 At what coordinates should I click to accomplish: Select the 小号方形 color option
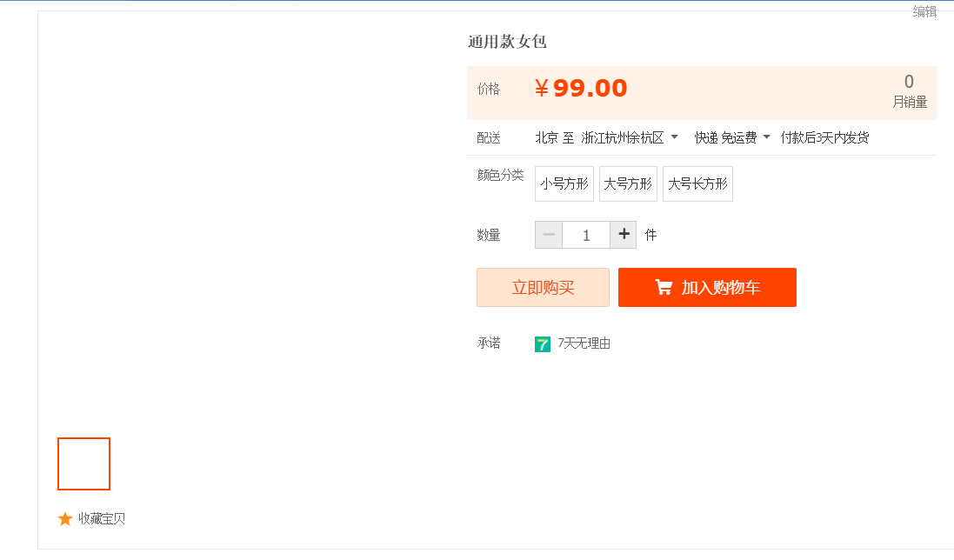coord(564,183)
